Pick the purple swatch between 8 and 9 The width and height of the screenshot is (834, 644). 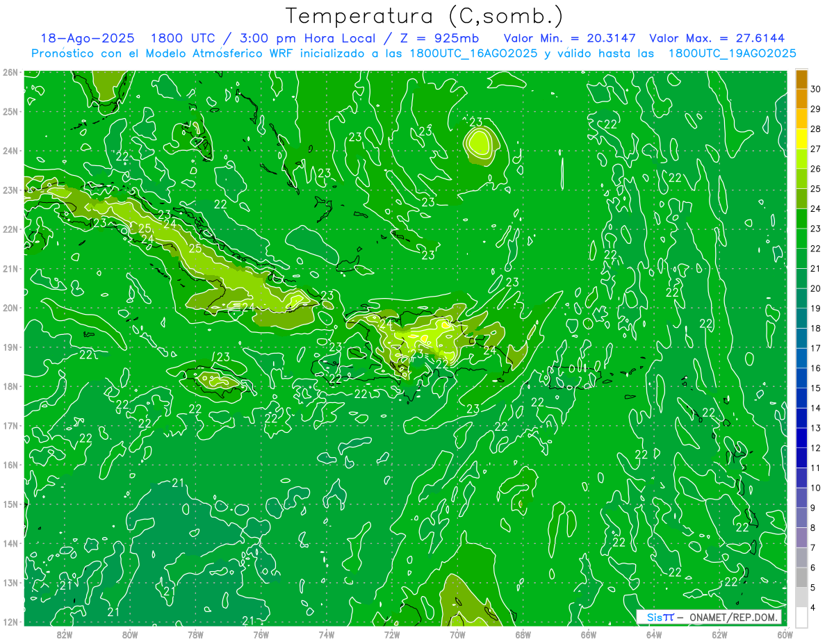click(801, 518)
